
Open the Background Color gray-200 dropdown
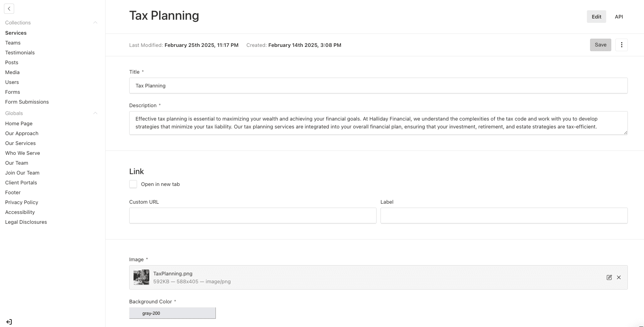pyautogui.click(x=173, y=313)
